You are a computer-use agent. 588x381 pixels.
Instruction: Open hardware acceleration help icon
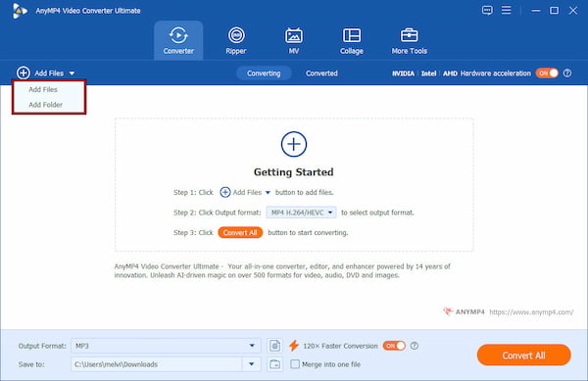[x=567, y=73]
